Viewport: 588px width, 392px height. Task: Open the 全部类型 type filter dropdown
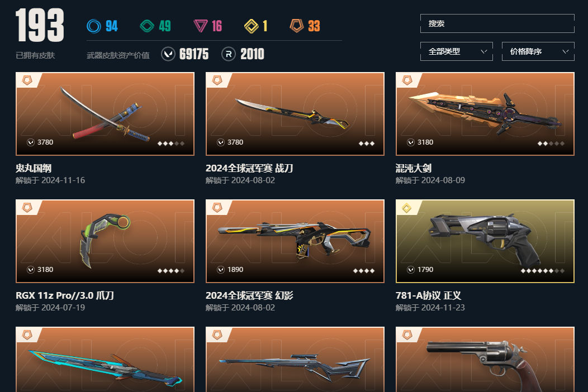coord(457,51)
